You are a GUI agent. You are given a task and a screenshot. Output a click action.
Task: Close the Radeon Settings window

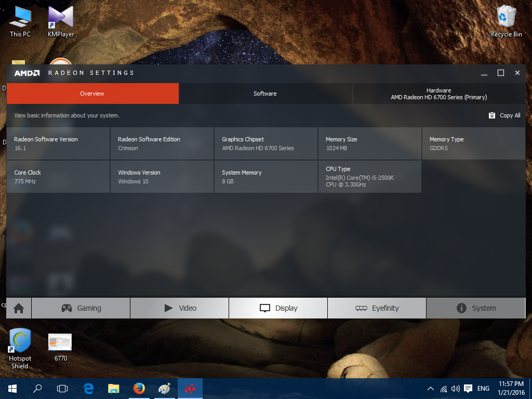pos(517,73)
